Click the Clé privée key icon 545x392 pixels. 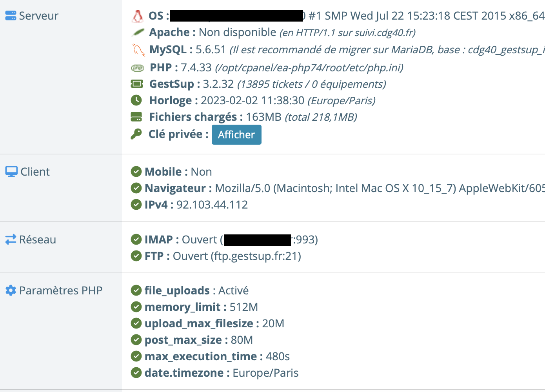tap(136, 134)
